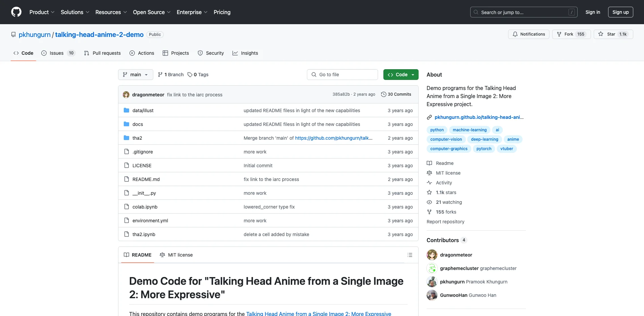Click the Go to file search field

click(x=342, y=75)
